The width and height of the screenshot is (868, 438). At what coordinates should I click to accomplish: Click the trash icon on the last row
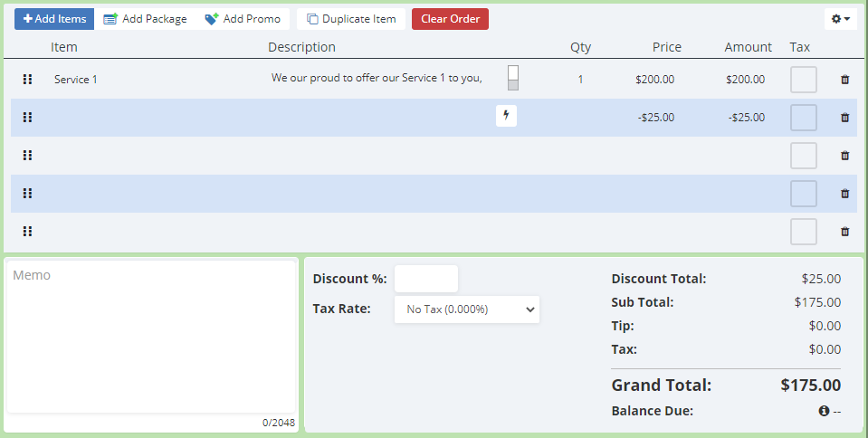click(845, 232)
